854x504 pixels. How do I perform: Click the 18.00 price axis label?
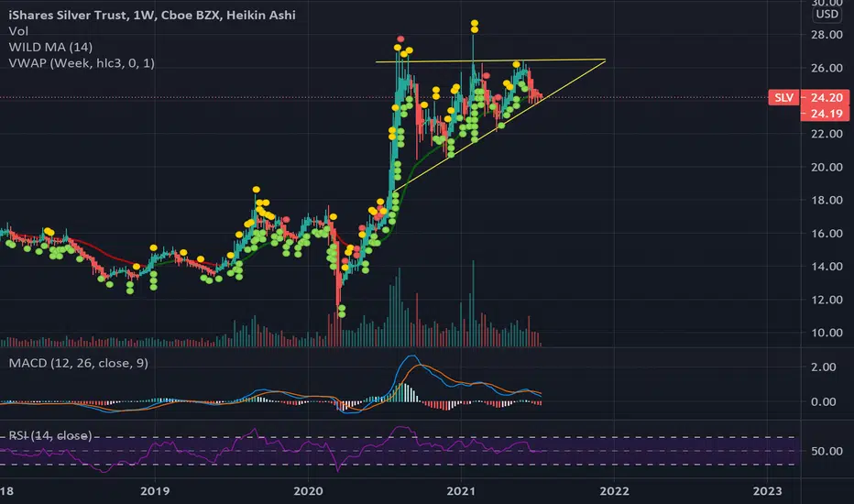point(827,200)
